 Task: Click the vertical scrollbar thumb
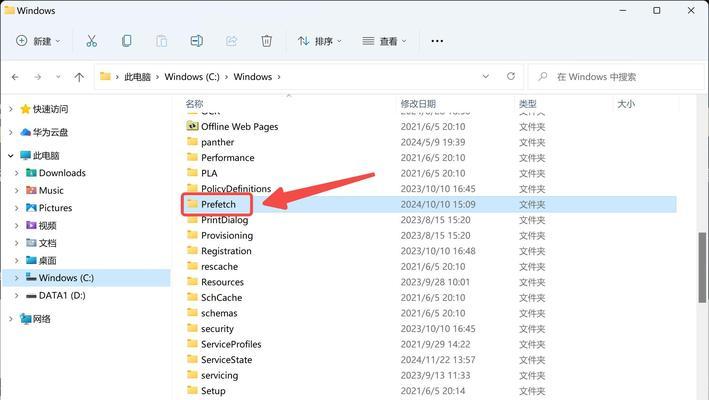coord(702,267)
